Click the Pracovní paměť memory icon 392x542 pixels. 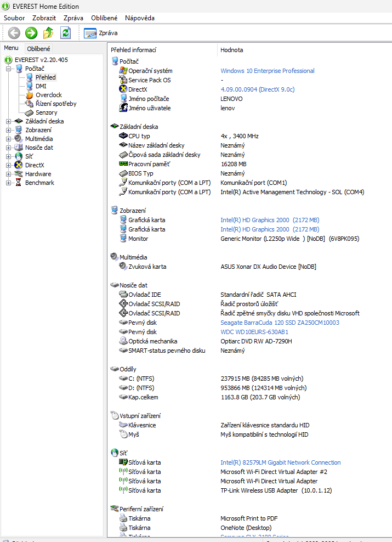[123, 164]
